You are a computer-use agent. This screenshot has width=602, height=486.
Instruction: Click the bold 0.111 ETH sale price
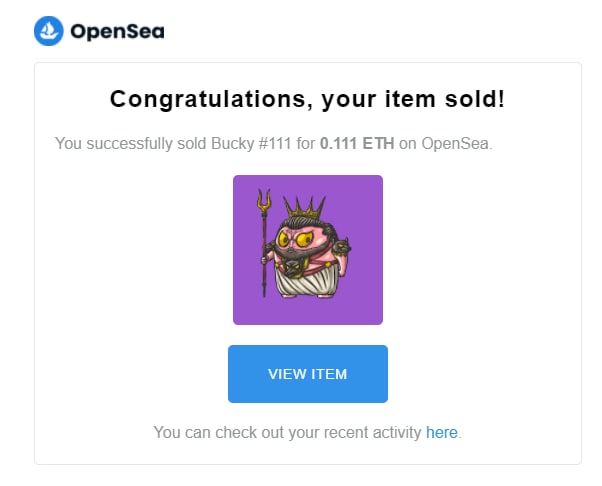click(357, 145)
